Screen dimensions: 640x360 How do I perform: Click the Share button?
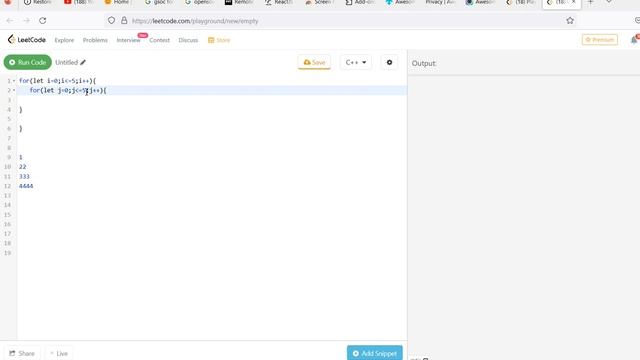tap(22, 353)
